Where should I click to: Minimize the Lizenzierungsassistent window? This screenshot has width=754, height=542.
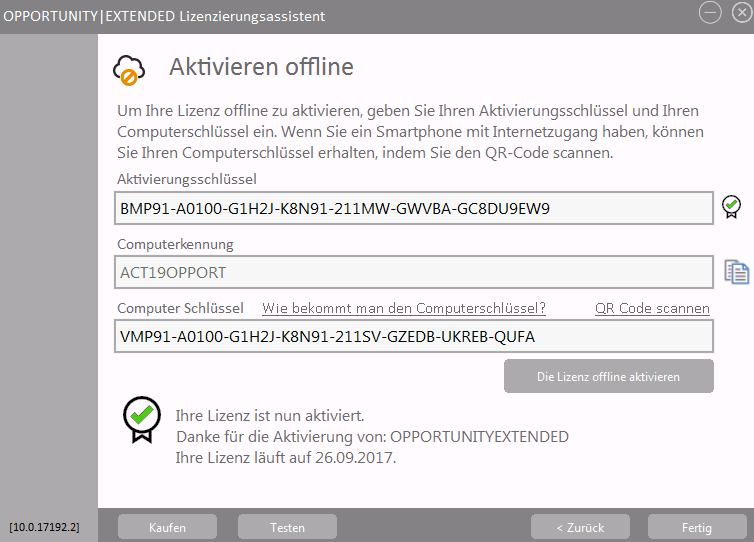click(710, 13)
